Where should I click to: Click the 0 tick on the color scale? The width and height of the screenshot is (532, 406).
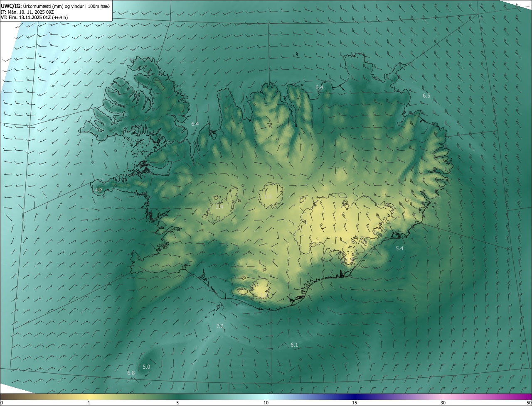tap(2, 403)
